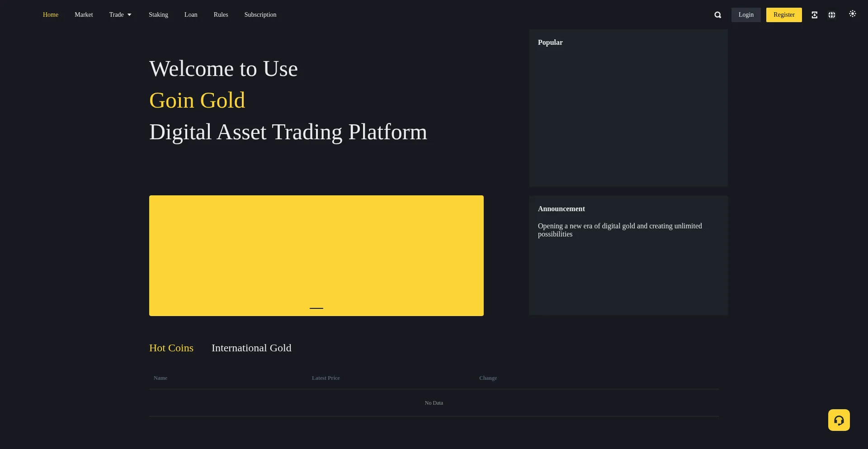Toggle the light/dark theme sun icon

852,14
